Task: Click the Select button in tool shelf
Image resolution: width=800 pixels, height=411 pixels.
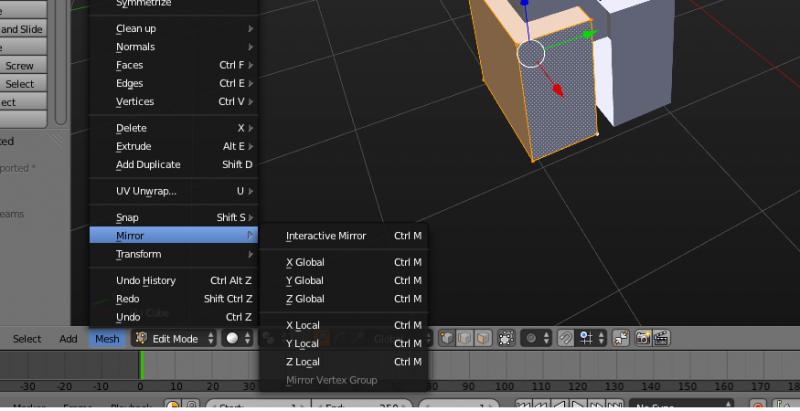Action: pos(22,84)
